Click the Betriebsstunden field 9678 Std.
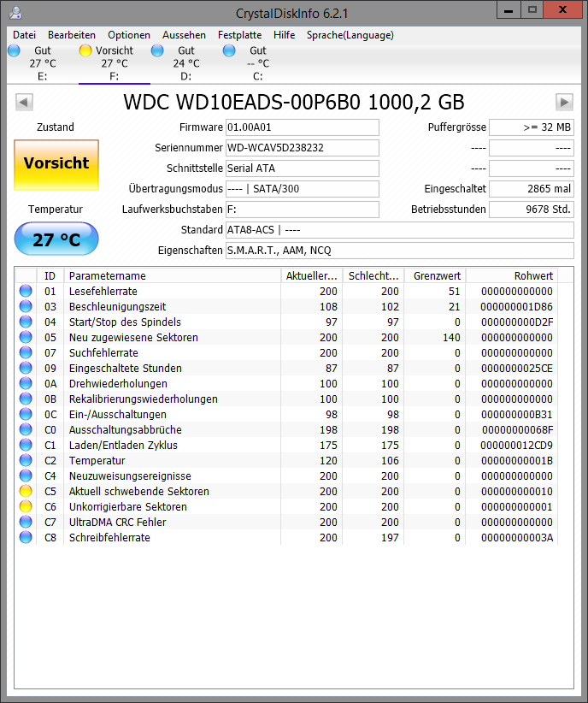Screen dimensions: 588x703 click(x=532, y=210)
